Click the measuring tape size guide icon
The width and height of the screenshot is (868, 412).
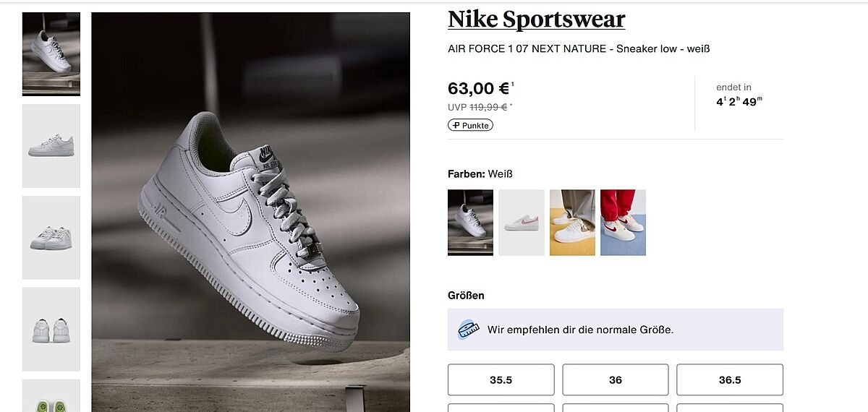pos(469,330)
